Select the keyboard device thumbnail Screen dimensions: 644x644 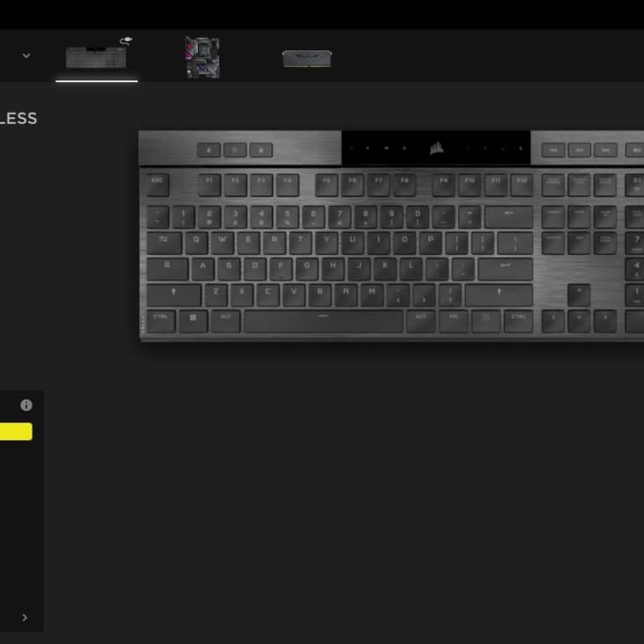point(96,57)
